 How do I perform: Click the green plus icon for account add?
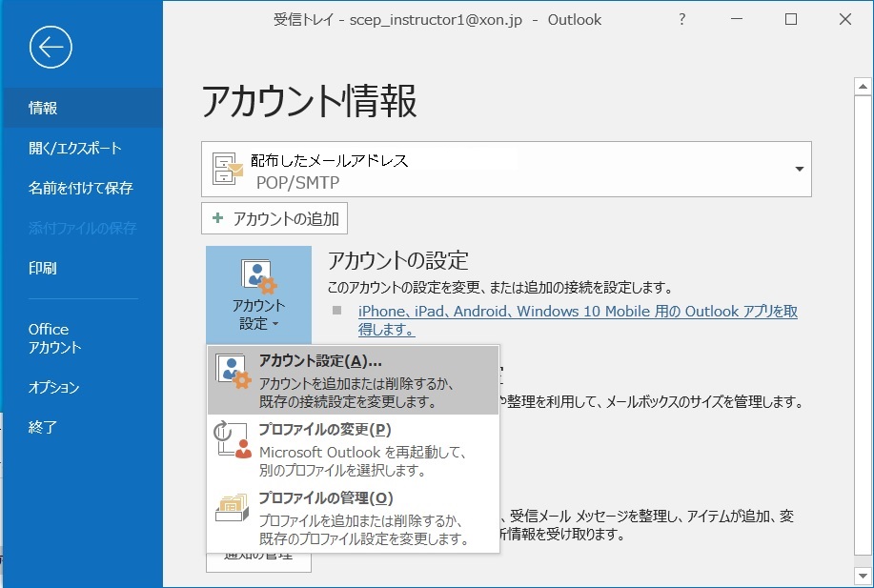tap(218, 218)
